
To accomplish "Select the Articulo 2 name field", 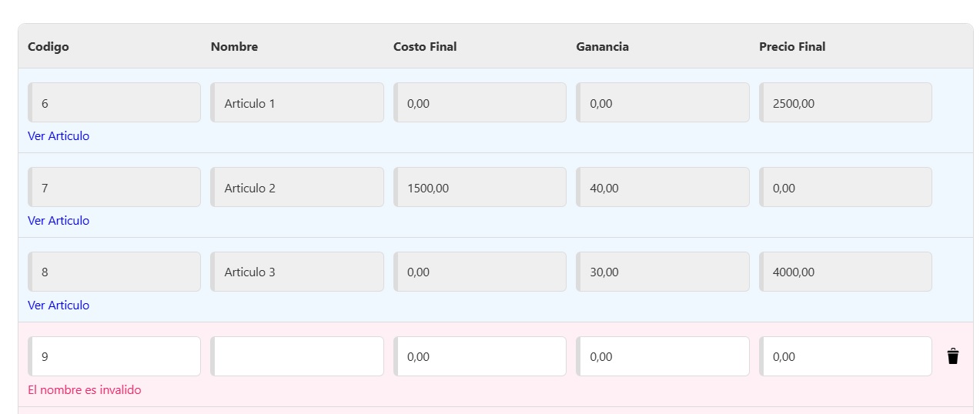I will coord(297,188).
